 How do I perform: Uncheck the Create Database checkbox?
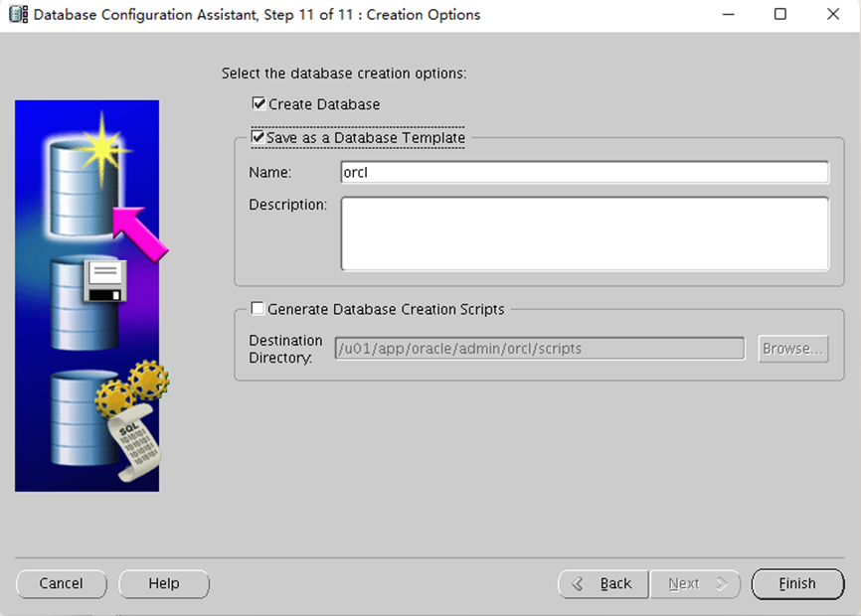258,103
